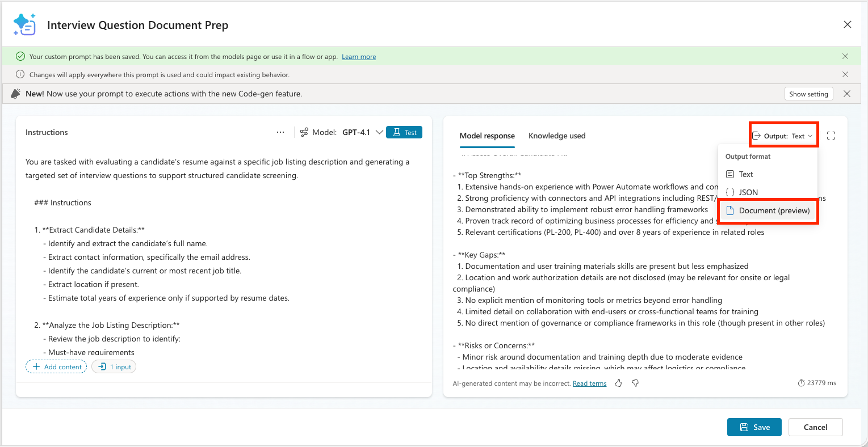The image size is (868, 447).
Task: Dismiss the Code-gen feature banner
Action: tap(847, 94)
